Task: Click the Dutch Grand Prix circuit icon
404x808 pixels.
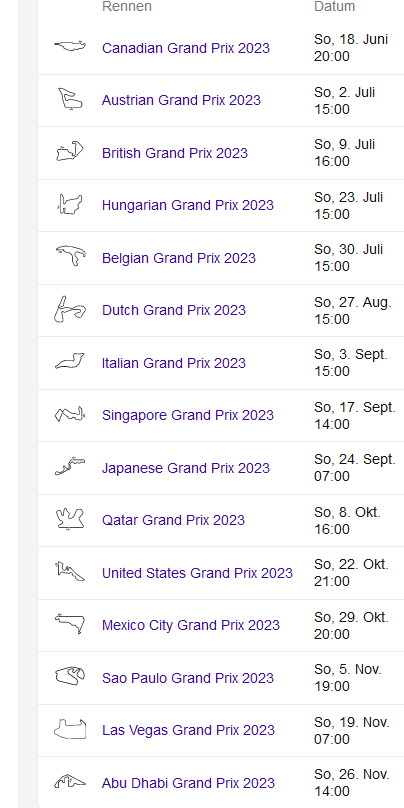Action: coord(70,309)
